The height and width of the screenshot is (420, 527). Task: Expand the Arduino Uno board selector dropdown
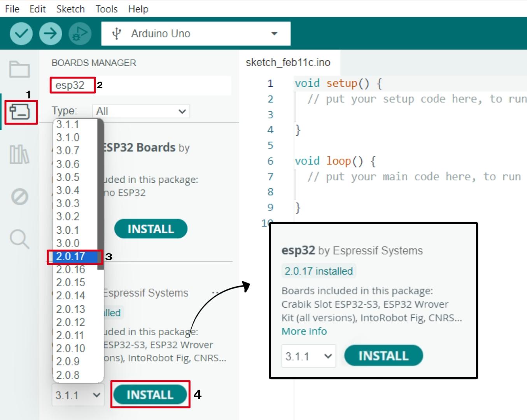click(x=196, y=33)
